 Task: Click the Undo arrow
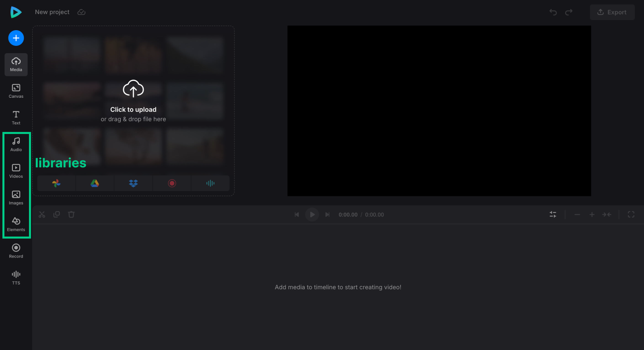pos(553,12)
